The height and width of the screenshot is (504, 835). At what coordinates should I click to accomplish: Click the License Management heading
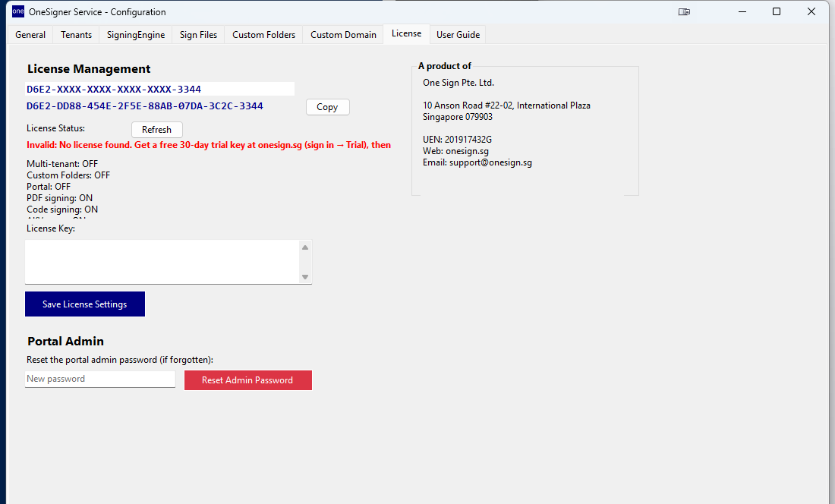(x=89, y=68)
